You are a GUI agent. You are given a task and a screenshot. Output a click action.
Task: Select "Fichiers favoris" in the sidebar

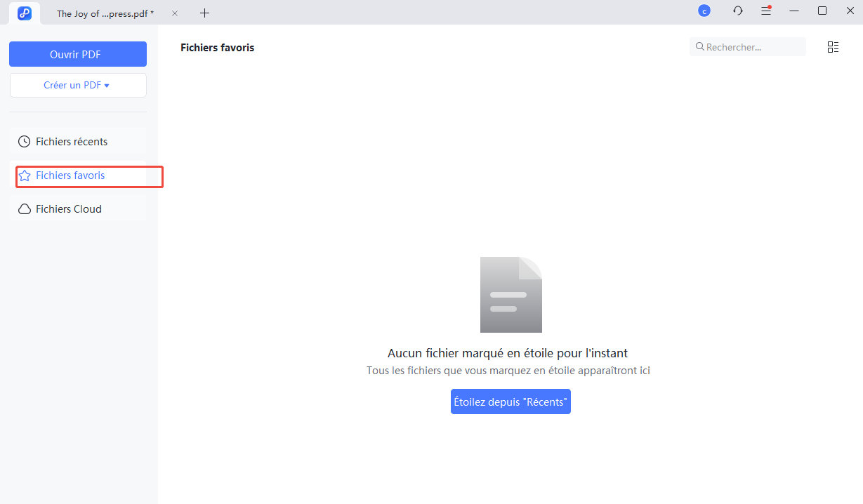click(70, 175)
